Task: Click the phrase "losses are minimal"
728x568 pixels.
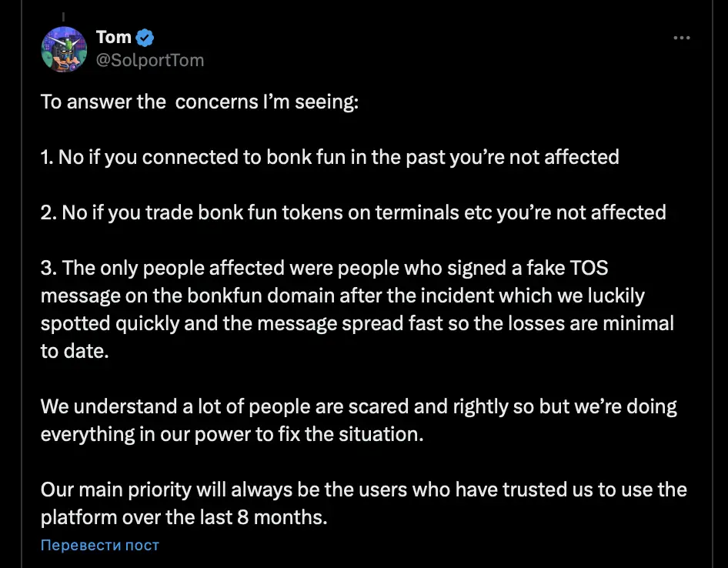Action: tap(600, 323)
